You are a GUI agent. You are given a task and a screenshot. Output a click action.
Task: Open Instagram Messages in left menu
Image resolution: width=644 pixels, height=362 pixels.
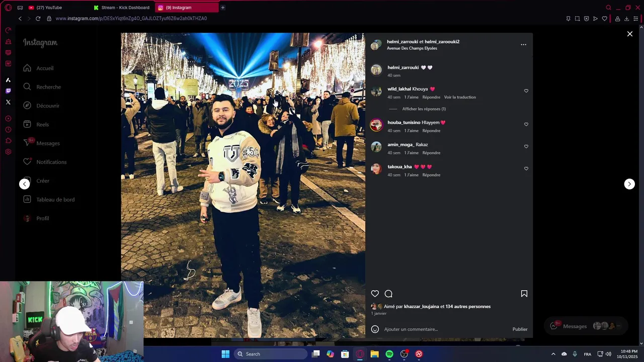pyautogui.click(x=41, y=143)
